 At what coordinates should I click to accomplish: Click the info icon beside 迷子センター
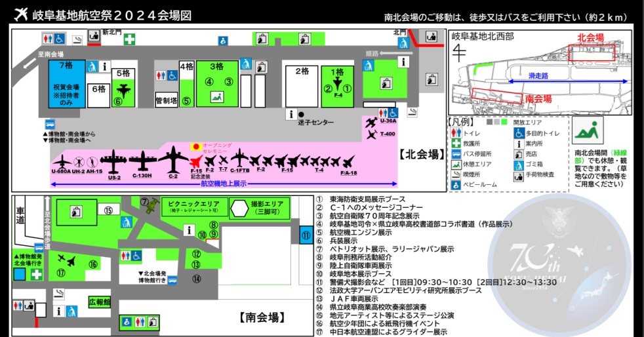[291, 114]
